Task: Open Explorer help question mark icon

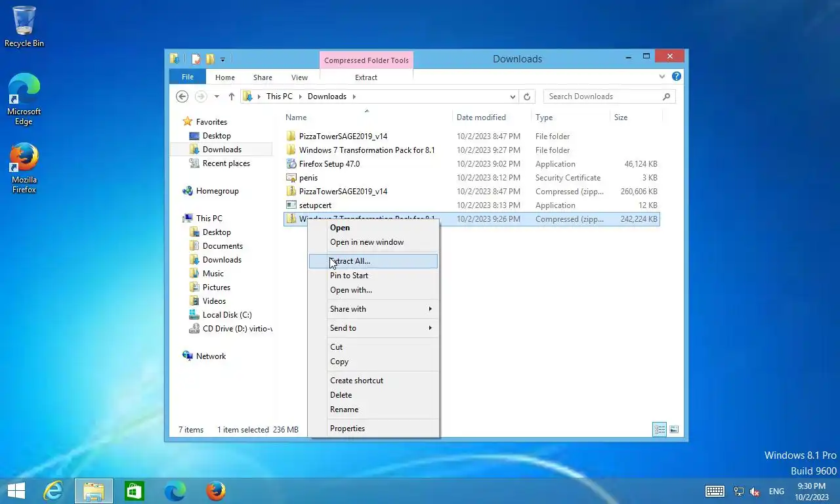Action: pos(677,77)
